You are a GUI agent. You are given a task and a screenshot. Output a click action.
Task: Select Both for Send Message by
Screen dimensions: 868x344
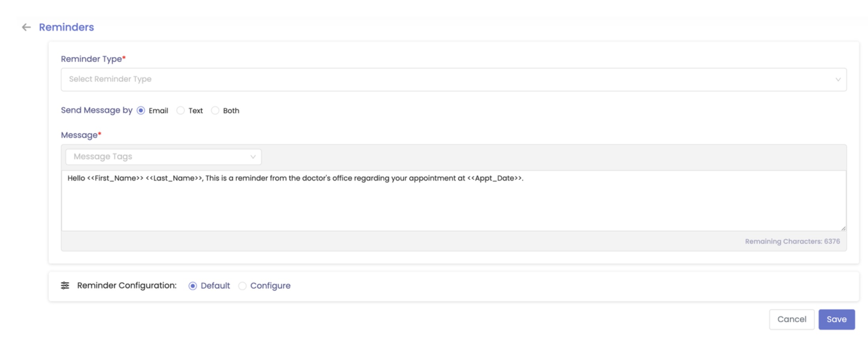(215, 111)
